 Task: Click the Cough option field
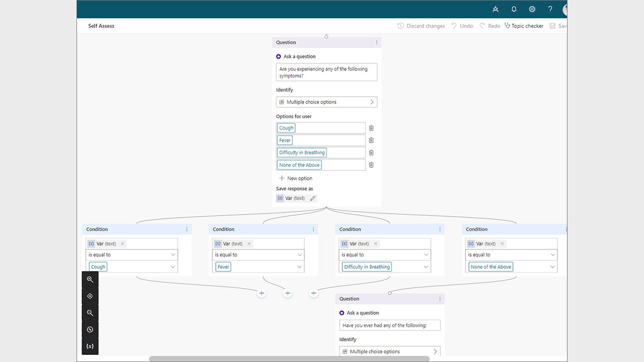pos(321,128)
